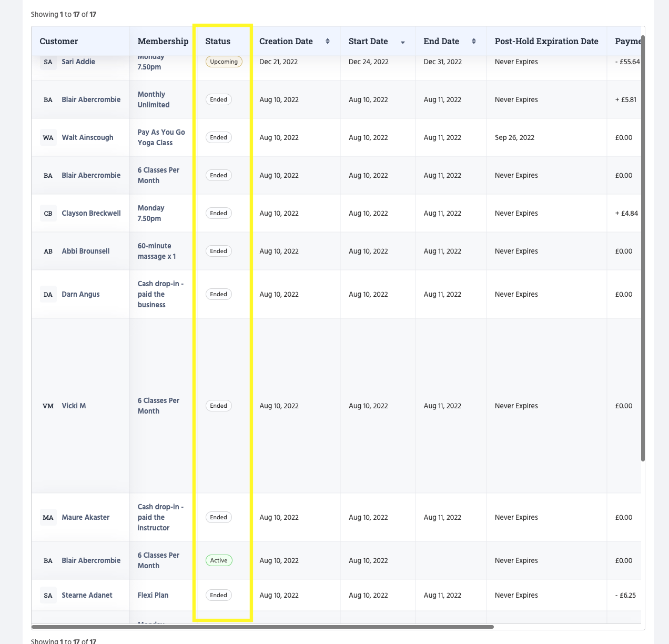Viewport: 669px width, 644px height.
Task: Click the Ended badge on the Flexi Plan row
Action: 218,595
